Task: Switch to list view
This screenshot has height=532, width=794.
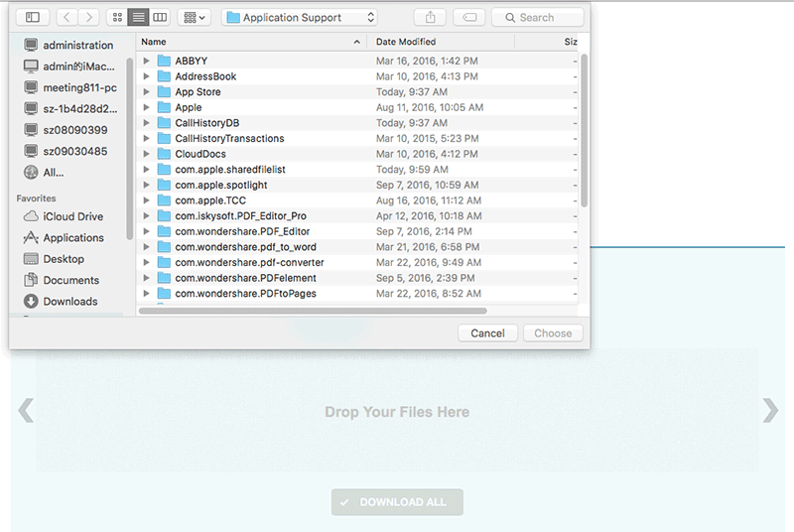Action: 138,17
